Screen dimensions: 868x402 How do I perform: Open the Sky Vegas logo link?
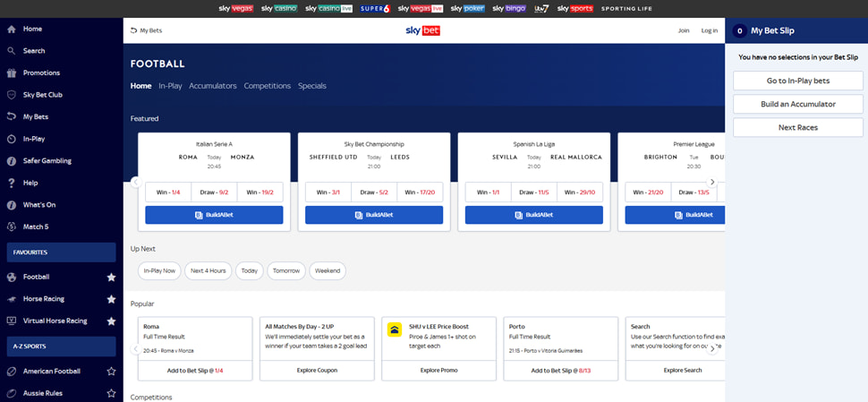236,8
